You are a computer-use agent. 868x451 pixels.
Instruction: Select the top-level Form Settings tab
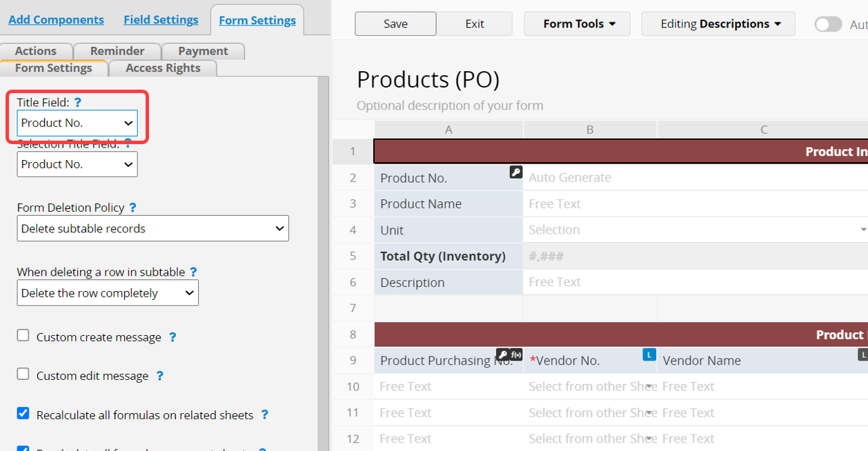[257, 21]
